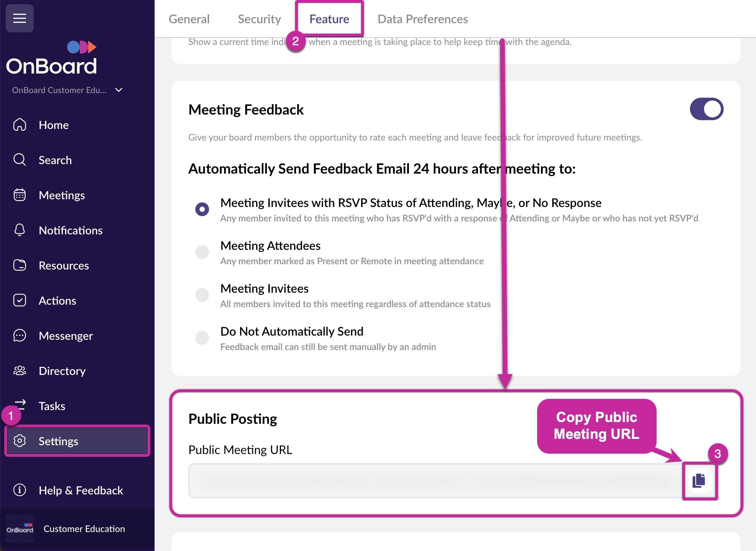Viewport: 756px width, 551px height.
Task: Open Messenger chat bubble icon
Action: coord(20,336)
